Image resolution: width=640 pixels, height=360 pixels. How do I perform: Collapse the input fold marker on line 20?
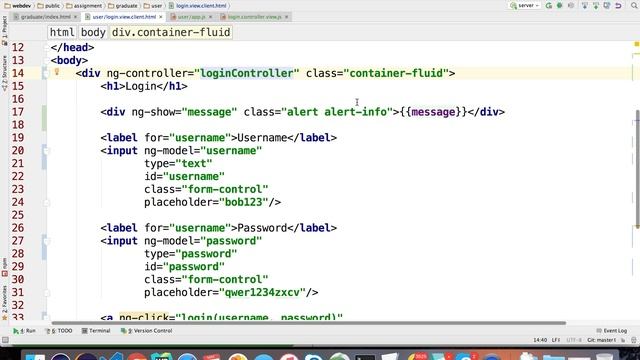click(x=46, y=151)
